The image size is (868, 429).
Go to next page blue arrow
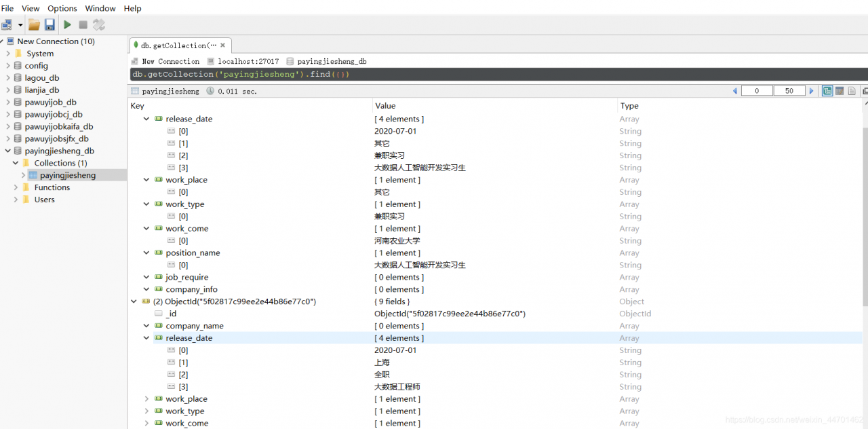click(x=811, y=91)
